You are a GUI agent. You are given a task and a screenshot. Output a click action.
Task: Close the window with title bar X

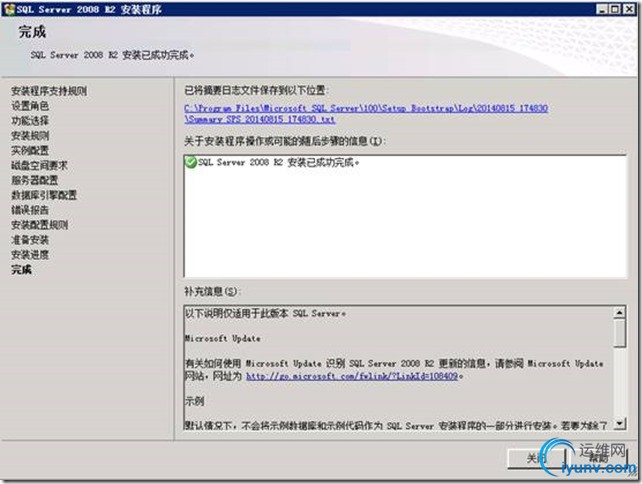[629, 9]
